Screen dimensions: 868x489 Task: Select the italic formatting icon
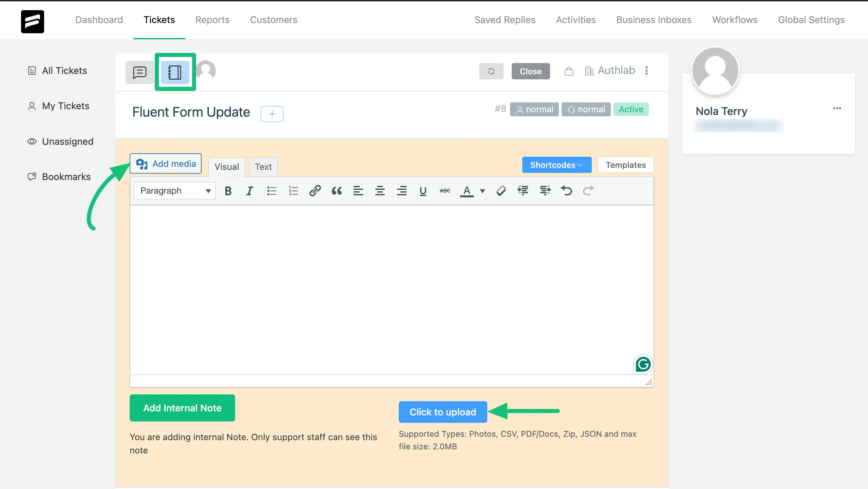pos(249,191)
